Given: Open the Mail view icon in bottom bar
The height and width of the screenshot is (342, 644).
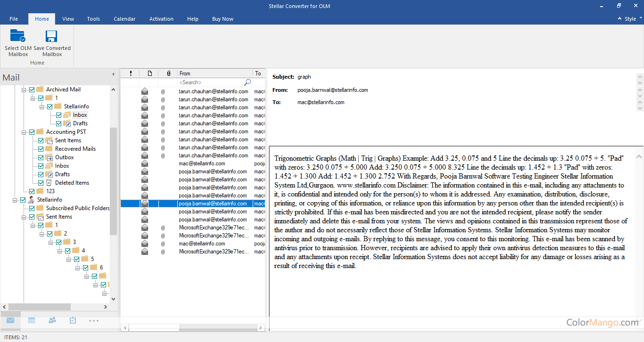Looking at the screenshot, I should [x=10, y=320].
